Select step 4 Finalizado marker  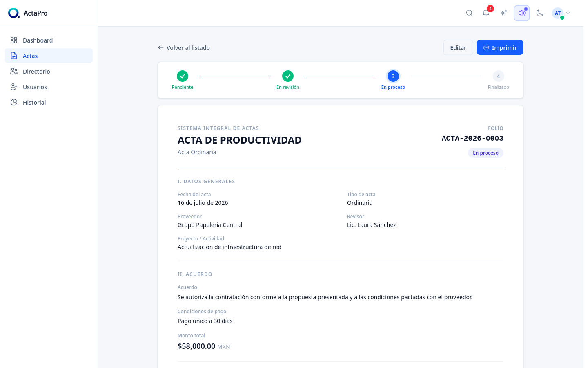[x=499, y=76]
